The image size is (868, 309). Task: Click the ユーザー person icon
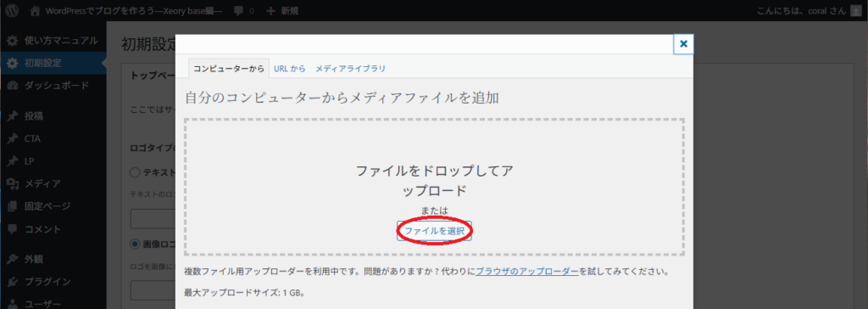click(12, 303)
